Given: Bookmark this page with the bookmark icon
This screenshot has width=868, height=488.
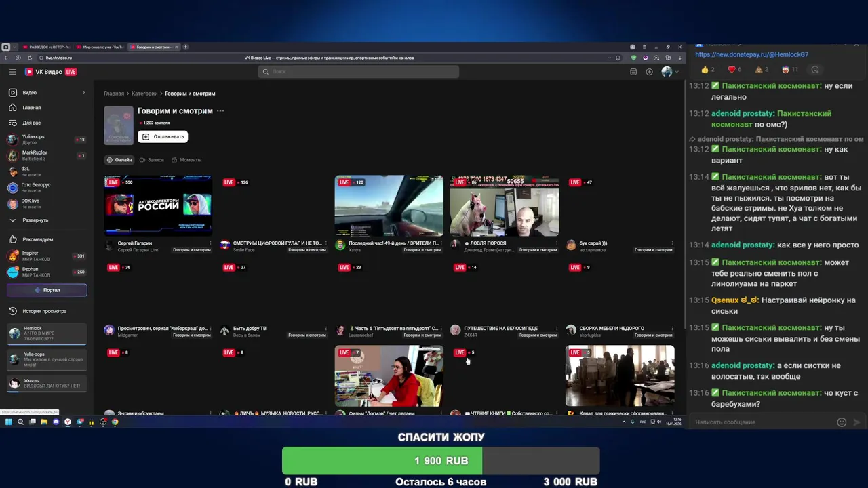Looking at the screenshot, I should coord(618,58).
